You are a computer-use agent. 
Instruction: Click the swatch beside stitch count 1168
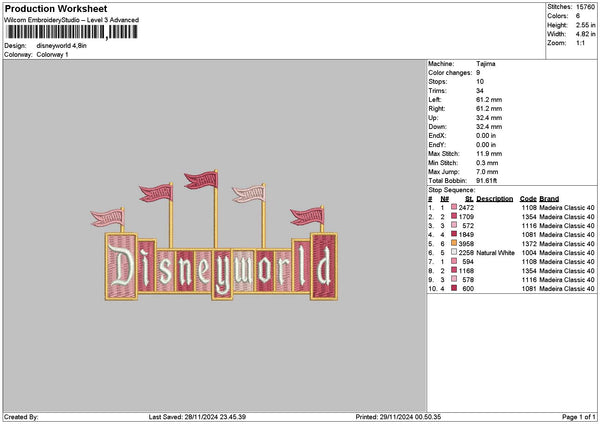pyautogui.click(x=454, y=270)
